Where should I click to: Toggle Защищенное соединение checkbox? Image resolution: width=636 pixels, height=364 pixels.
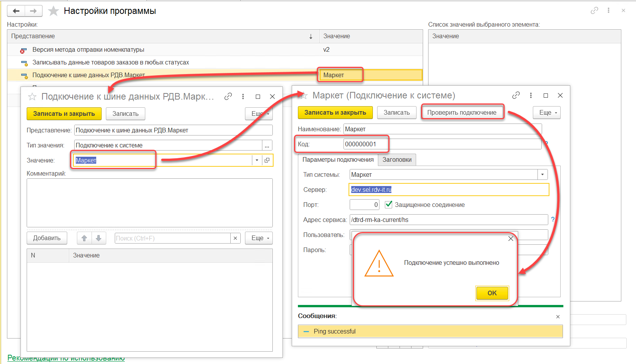click(389, 205)
